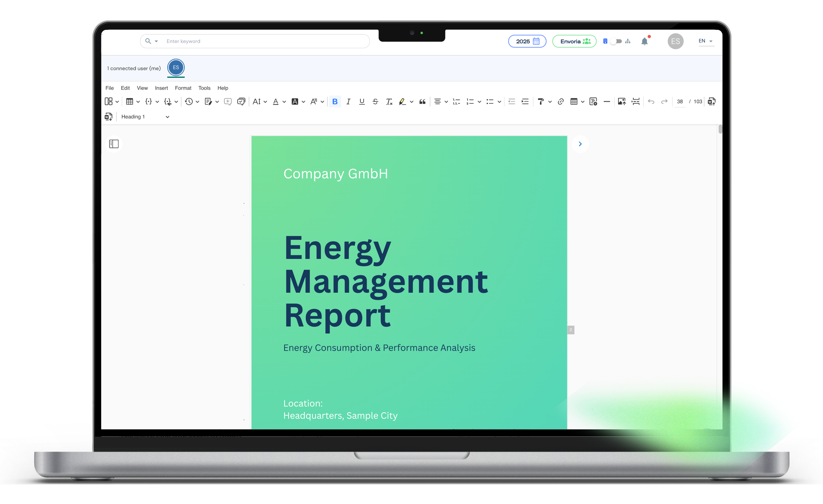
Task: Click the highlighter marker icon
Action: point(402,102)
